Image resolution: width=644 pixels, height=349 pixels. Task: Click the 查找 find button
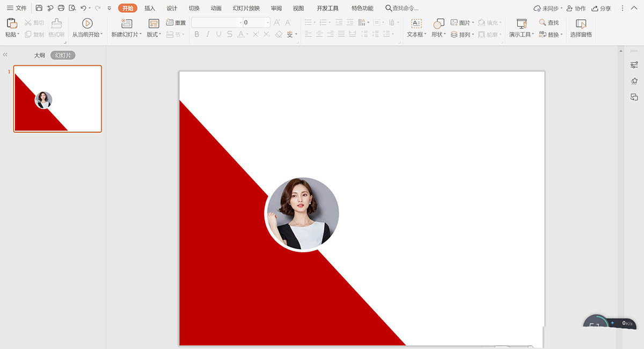pyautogui.click(x=549, y=23)
